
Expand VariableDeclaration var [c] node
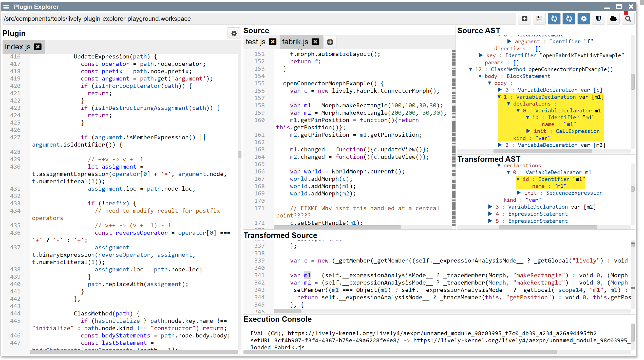pos(500,90)
